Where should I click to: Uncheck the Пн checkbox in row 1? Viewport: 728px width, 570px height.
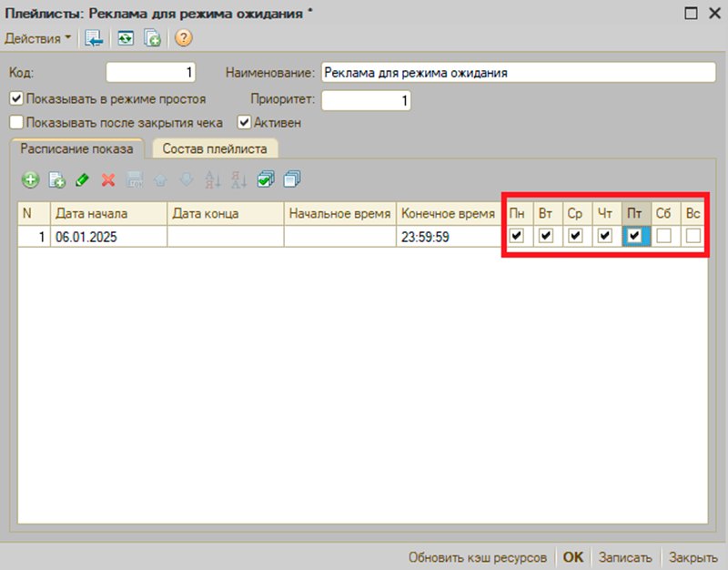[516, 236]
